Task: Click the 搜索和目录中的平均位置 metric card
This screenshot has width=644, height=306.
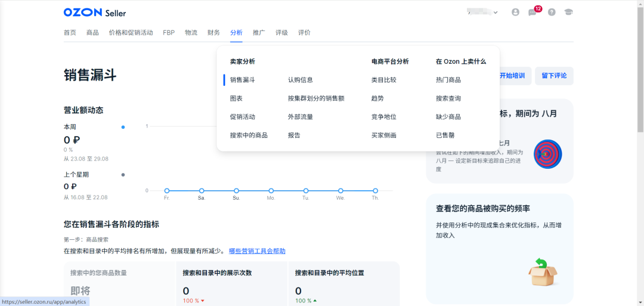Action: [344, 284]
